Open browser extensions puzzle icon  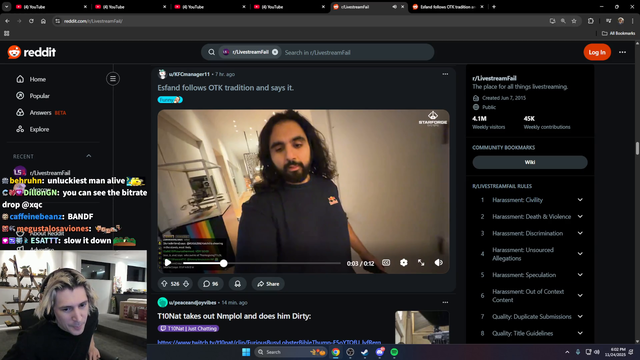(591, 21)
